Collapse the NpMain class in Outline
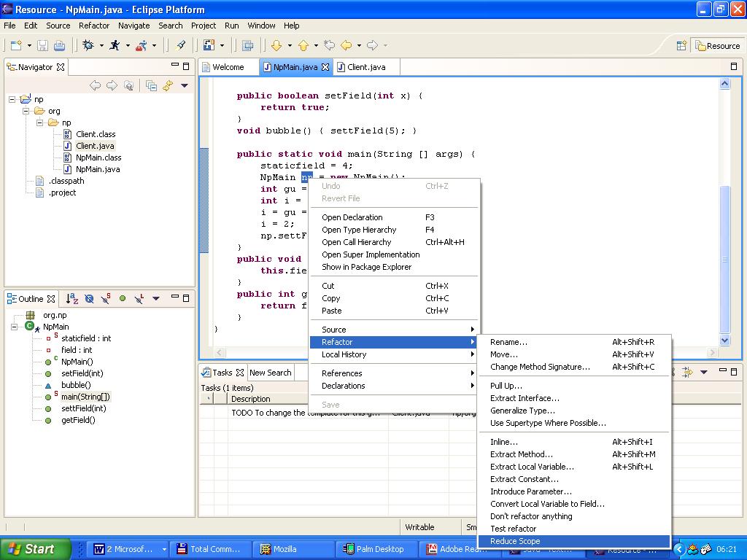747x560 pixels. [15, 327]
